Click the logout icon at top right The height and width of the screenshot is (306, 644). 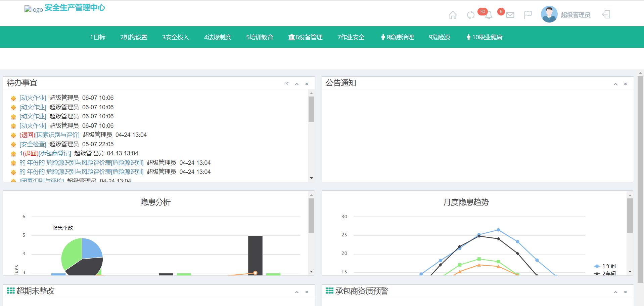pos(606,14)
